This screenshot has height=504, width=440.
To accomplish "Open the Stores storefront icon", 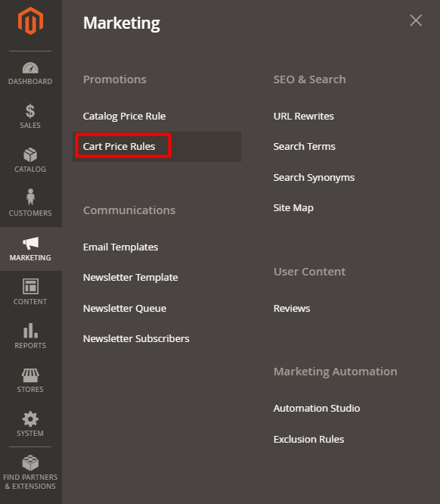I will click(30, 375).
